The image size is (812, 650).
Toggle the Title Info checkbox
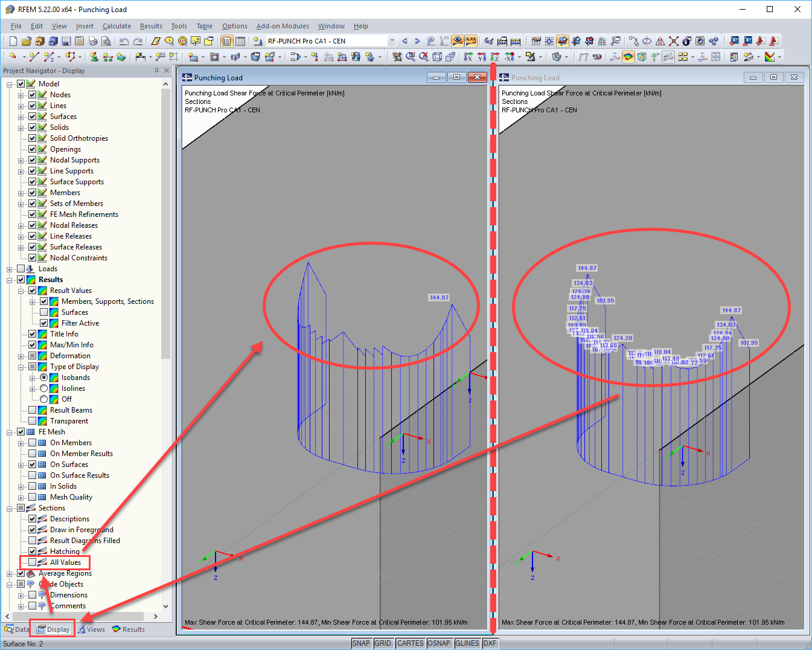33,334
